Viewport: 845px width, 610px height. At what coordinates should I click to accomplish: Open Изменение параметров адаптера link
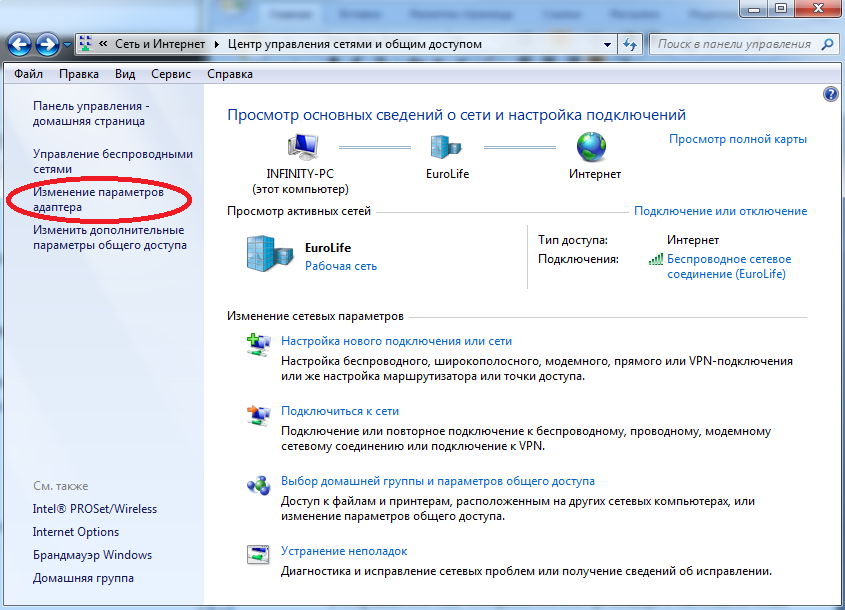(97, 199)
